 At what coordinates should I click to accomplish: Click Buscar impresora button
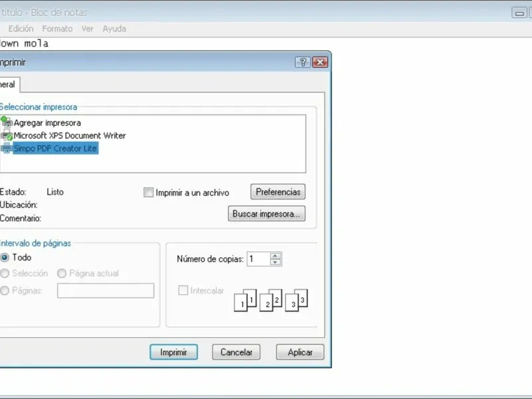(267, 213)
